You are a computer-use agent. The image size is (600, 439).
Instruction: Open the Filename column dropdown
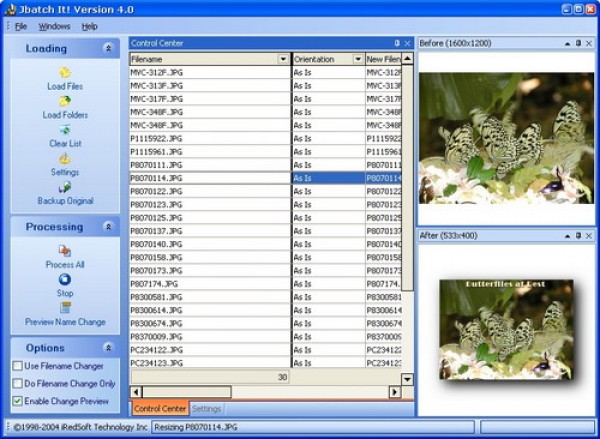(283, 59)
